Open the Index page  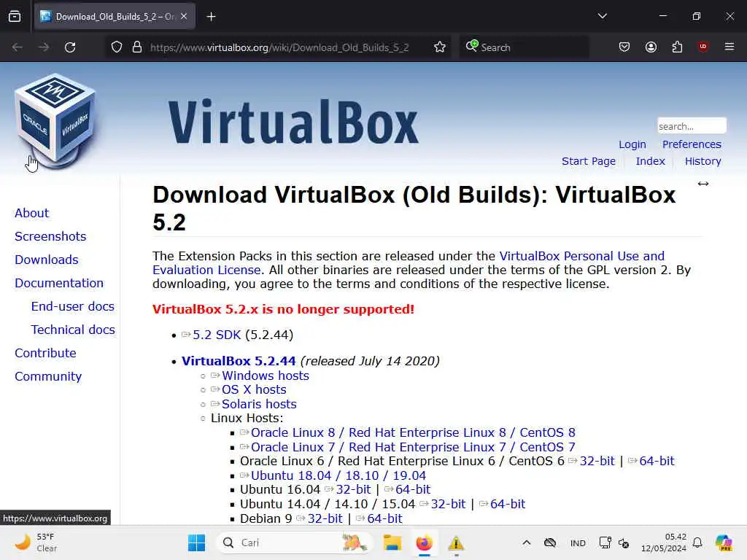tap(650, 161)
